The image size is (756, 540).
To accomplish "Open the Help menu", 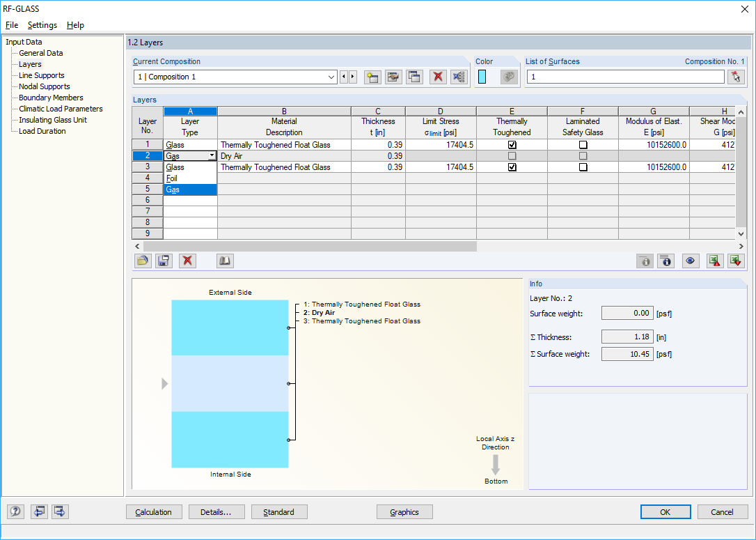I will [74, 25].
